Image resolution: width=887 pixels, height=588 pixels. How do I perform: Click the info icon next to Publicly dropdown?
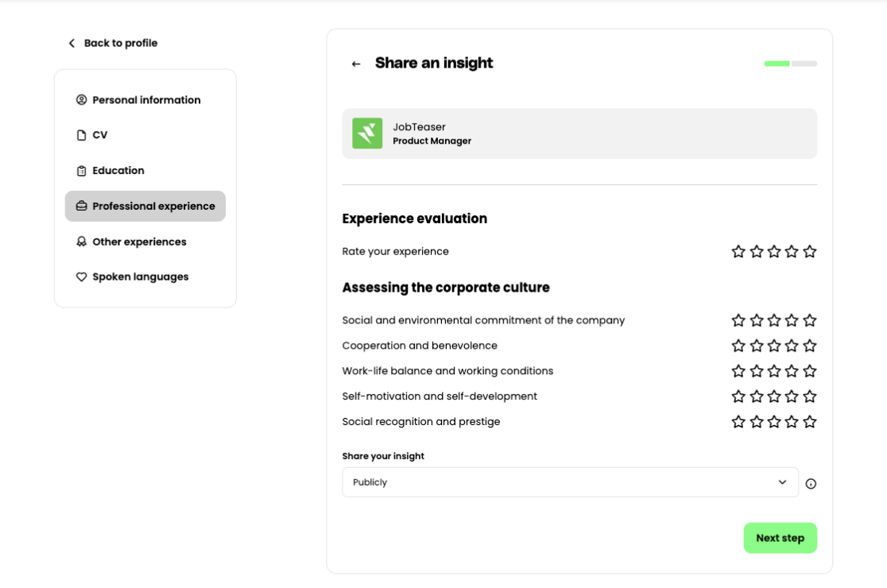pyautogui.click(x=811, y=483)
